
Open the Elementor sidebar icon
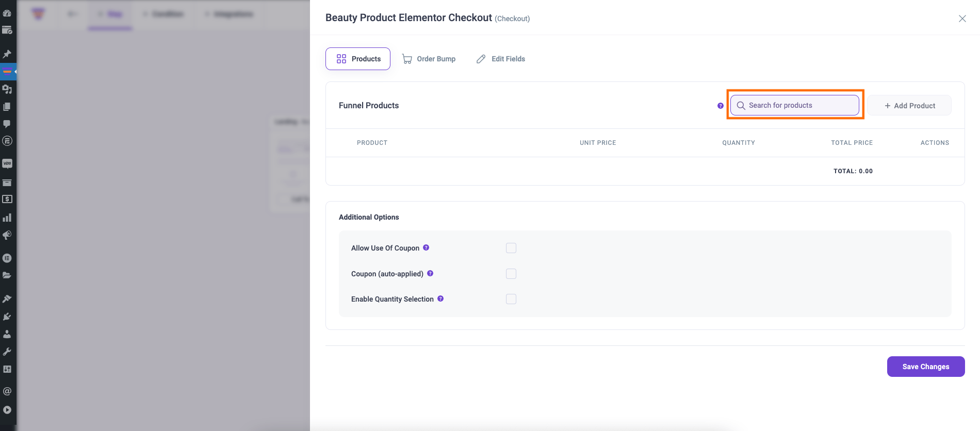pos(7,258)
